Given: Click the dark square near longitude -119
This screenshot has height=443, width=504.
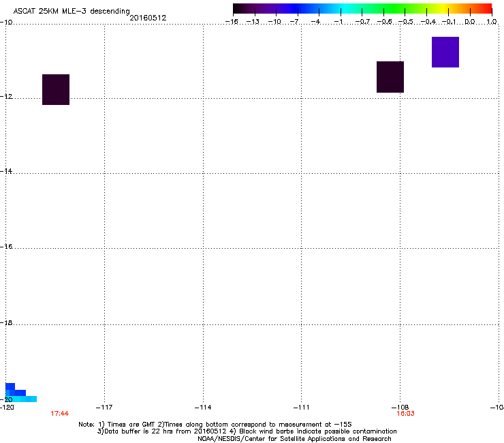Looking at the screenshot, I should [x=56, y=89].
